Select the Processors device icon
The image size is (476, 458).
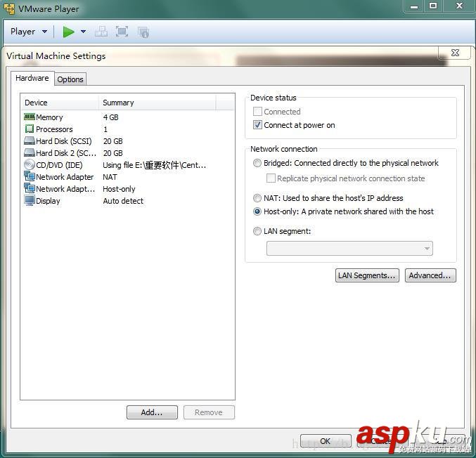[29, 129]
